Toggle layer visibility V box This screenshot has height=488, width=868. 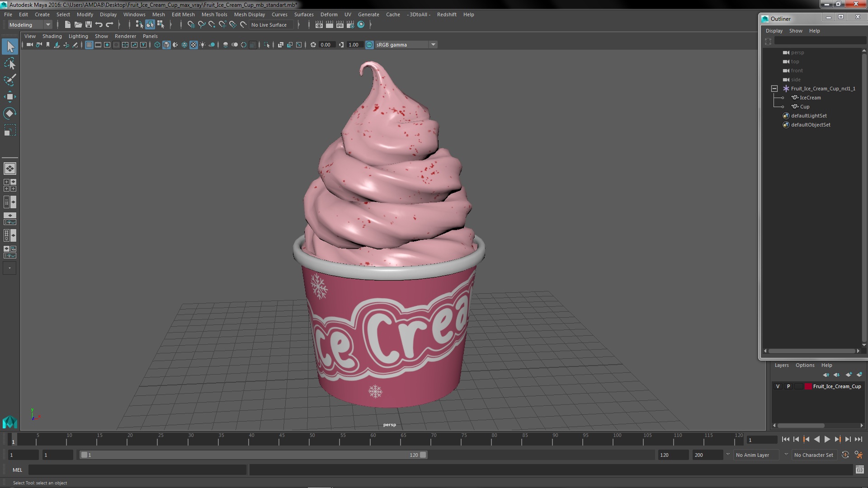[x=778, y=386]
